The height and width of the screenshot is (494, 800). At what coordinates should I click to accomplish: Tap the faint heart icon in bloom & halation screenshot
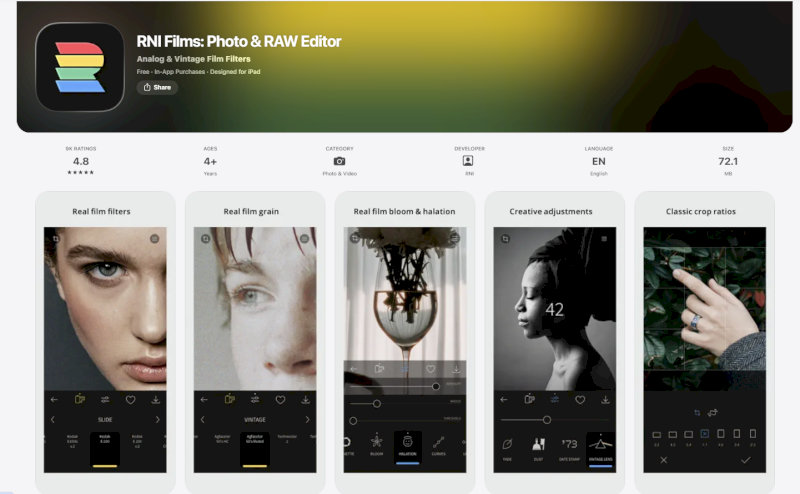[431, 368]
